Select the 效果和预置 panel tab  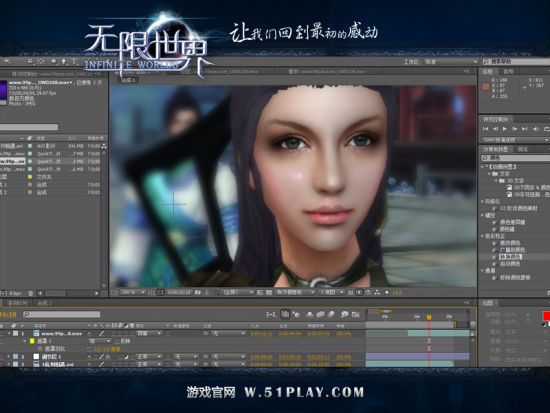495,149
